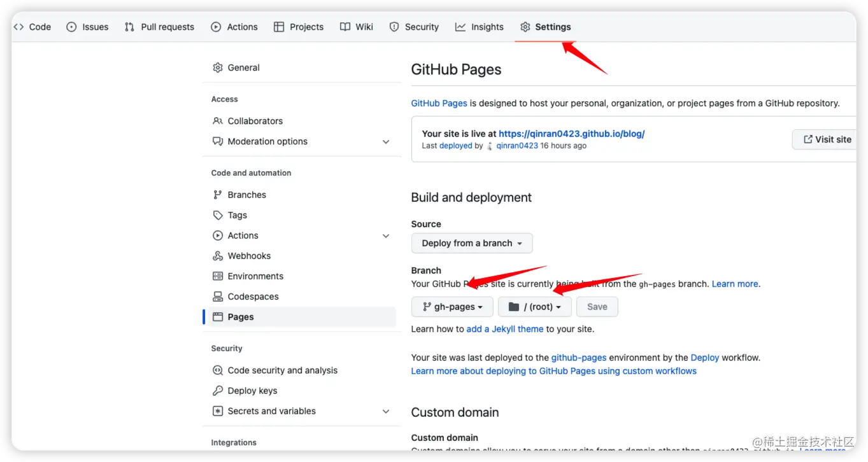Viewport: 868px width, 462px height.
Task: Expand the Moderation options chevron
Action: coord(386,141)
